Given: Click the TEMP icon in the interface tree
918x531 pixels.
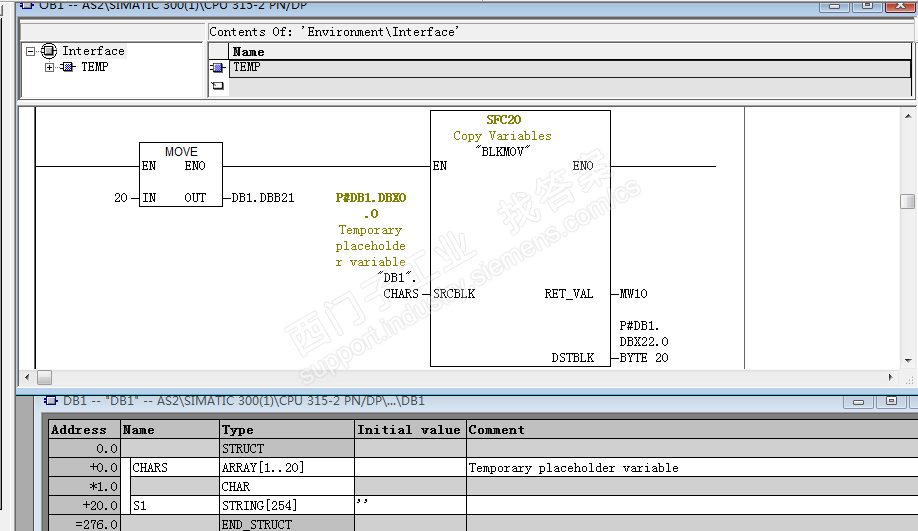Looking at the screenshot, I should click(x=67, y=67).
